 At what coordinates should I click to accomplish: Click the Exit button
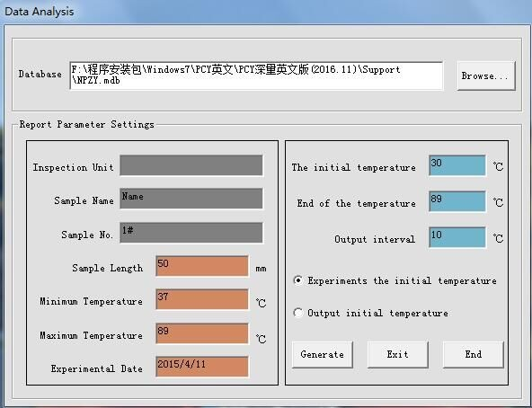point(397,354)
